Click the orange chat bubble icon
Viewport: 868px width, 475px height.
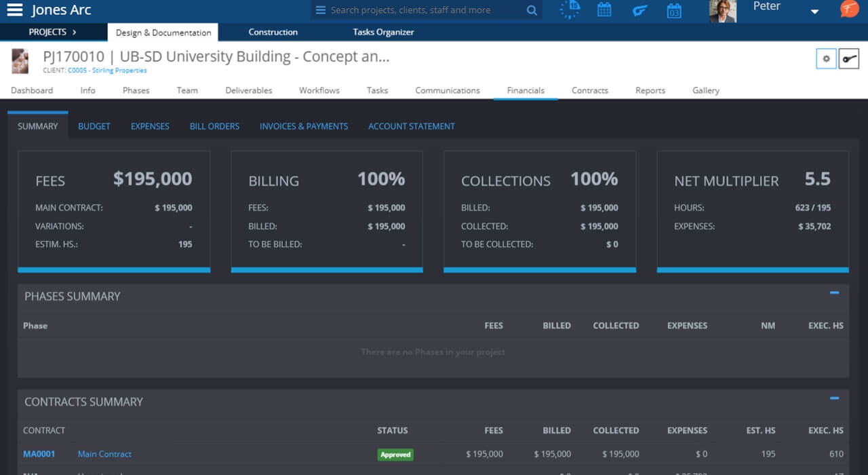848,9
